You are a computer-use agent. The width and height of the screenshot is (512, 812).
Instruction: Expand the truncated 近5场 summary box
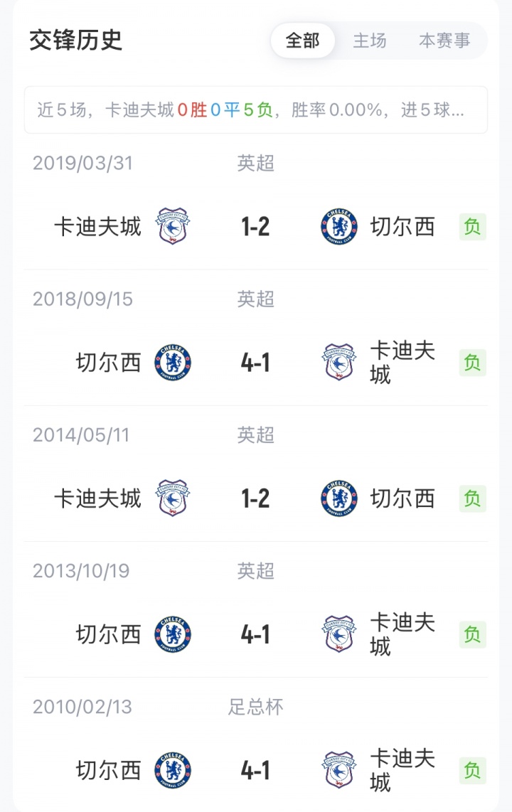[x=256, y=110]
